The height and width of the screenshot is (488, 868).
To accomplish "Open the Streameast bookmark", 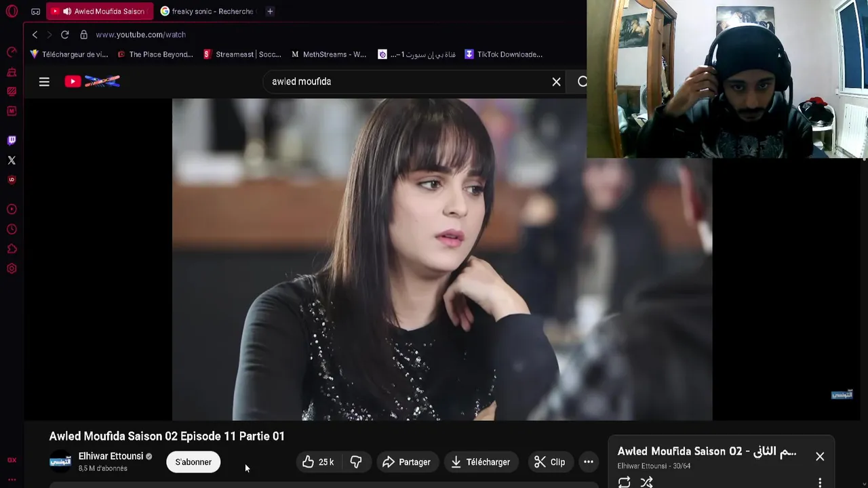I will [x=242, y=54].
